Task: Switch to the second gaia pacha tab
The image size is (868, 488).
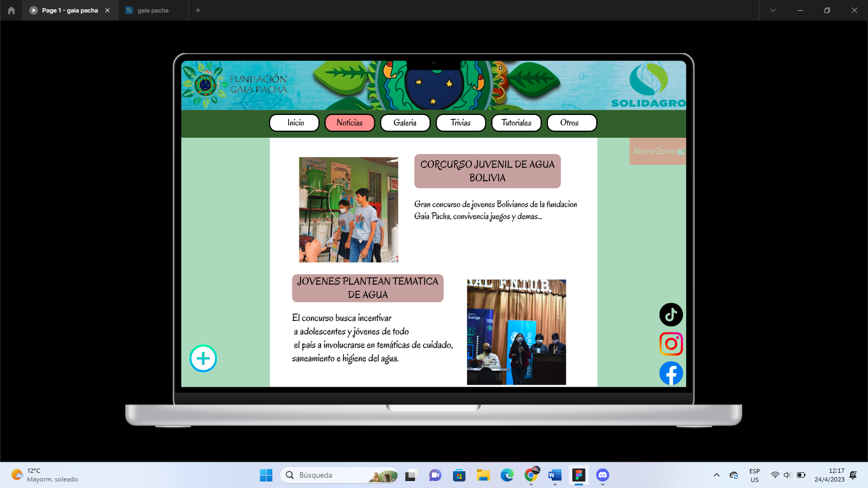Action: tap(152, 10)
